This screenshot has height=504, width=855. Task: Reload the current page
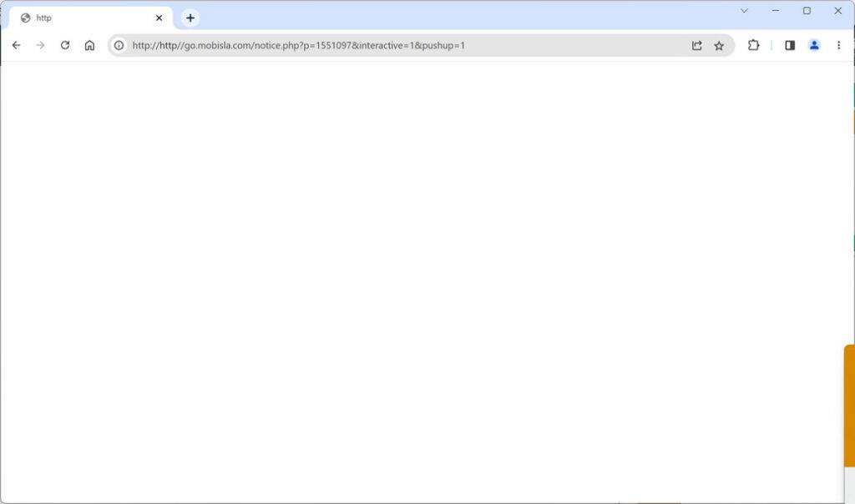(x=65, y=46)
